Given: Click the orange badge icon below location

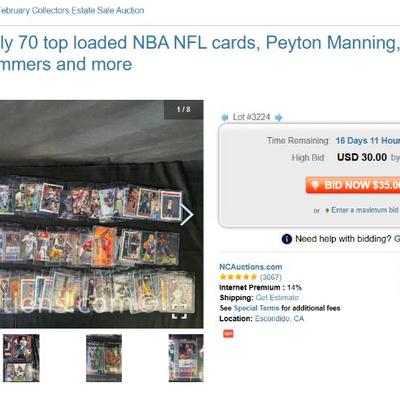Looking at the screenshot, I should (x=228, y=334).
